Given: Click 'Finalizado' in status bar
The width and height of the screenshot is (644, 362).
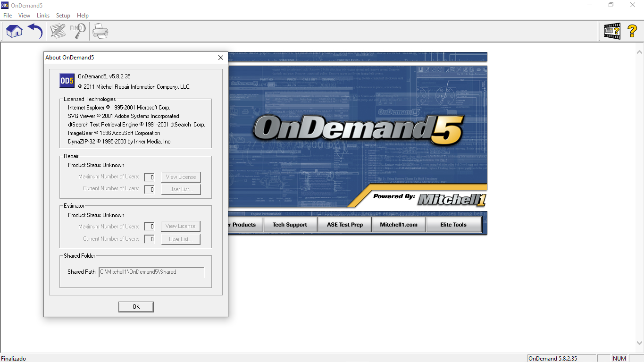Looking at the screenshot, I should point(14,359).
